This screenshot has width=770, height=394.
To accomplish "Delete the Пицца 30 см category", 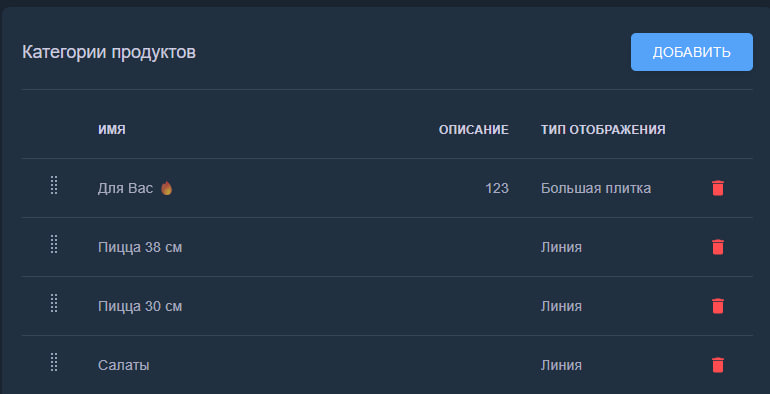I will point(717,306).
